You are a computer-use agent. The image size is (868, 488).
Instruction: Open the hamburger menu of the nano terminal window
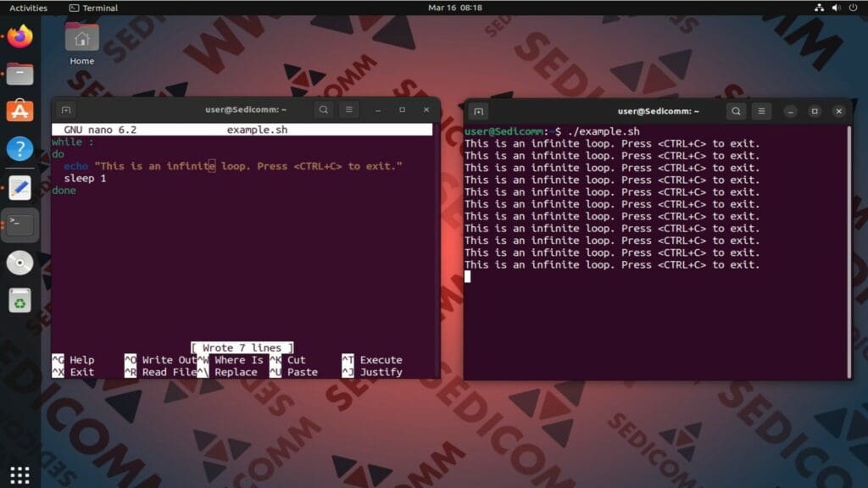[x=348, y=109]
